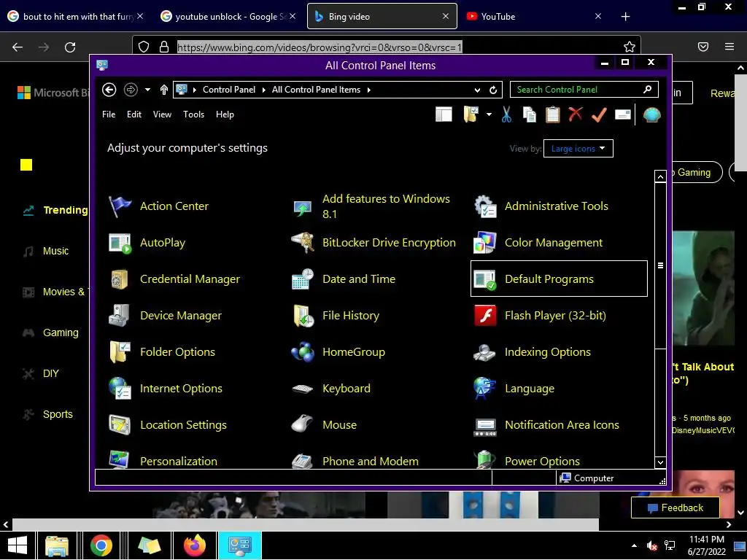Click the Windows Start button

coord(18,545)
